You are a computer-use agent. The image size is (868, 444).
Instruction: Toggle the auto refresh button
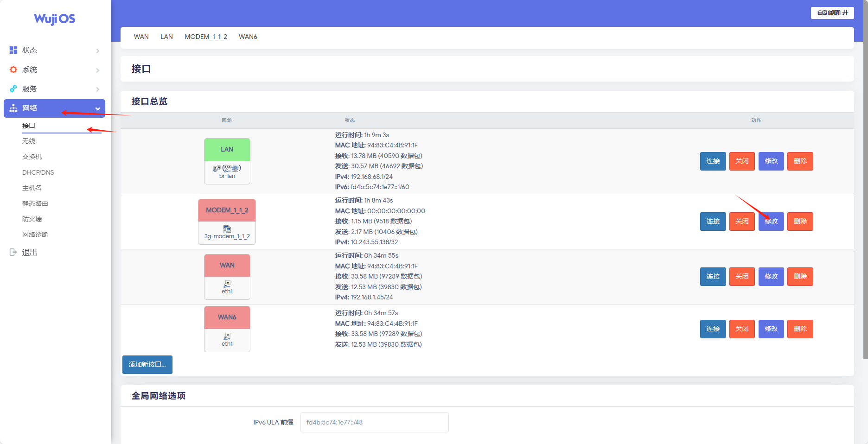(832, 13)
